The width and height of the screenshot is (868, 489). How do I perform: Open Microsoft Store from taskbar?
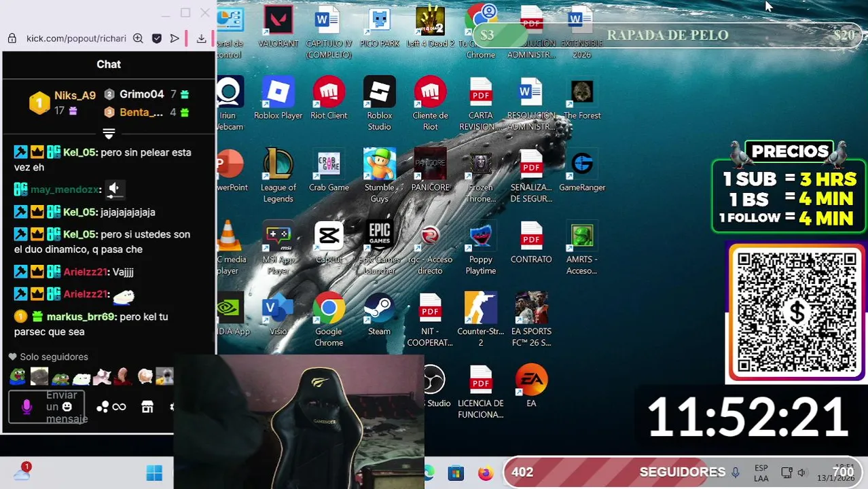click(x=456, y=473)
